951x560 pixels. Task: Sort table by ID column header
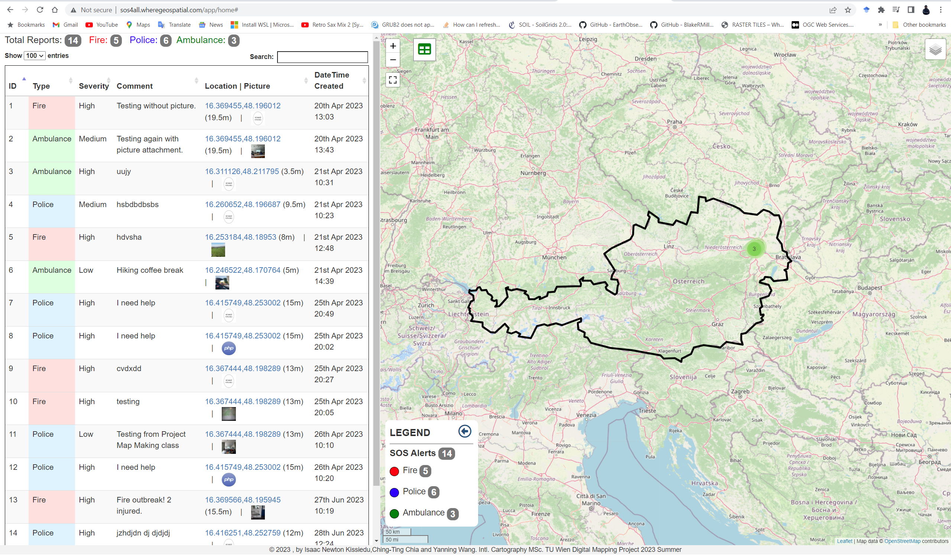click(x=13, y=86)
